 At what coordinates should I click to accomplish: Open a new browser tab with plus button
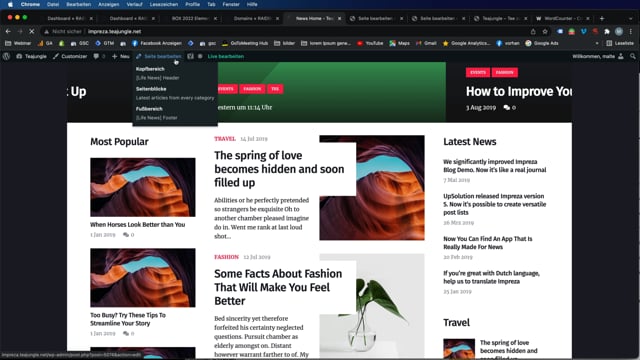(x=602, y=18)
